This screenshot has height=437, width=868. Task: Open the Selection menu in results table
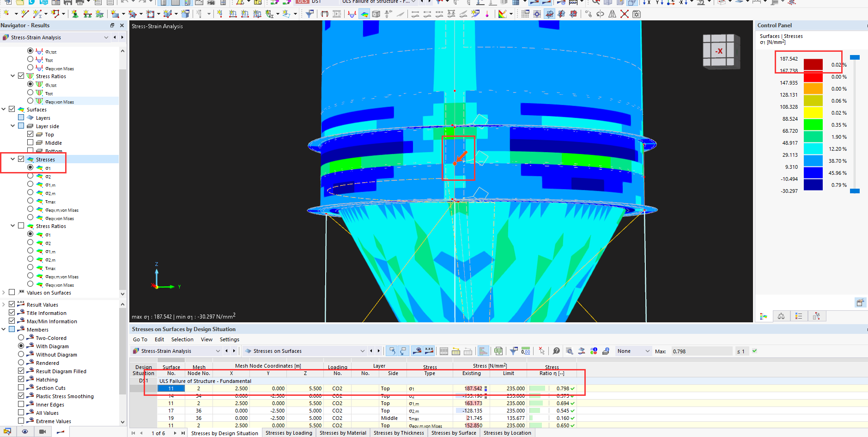pyautogui.click(x=182, y=339)
